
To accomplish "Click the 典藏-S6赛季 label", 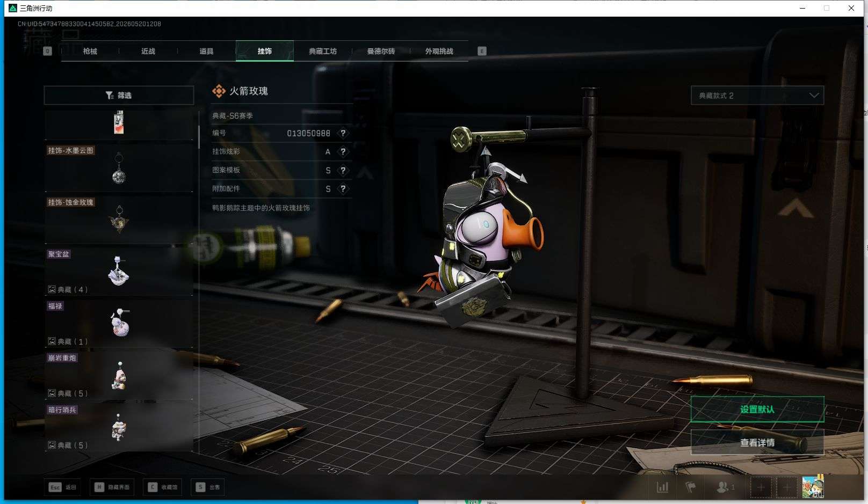I will [233, 115].
